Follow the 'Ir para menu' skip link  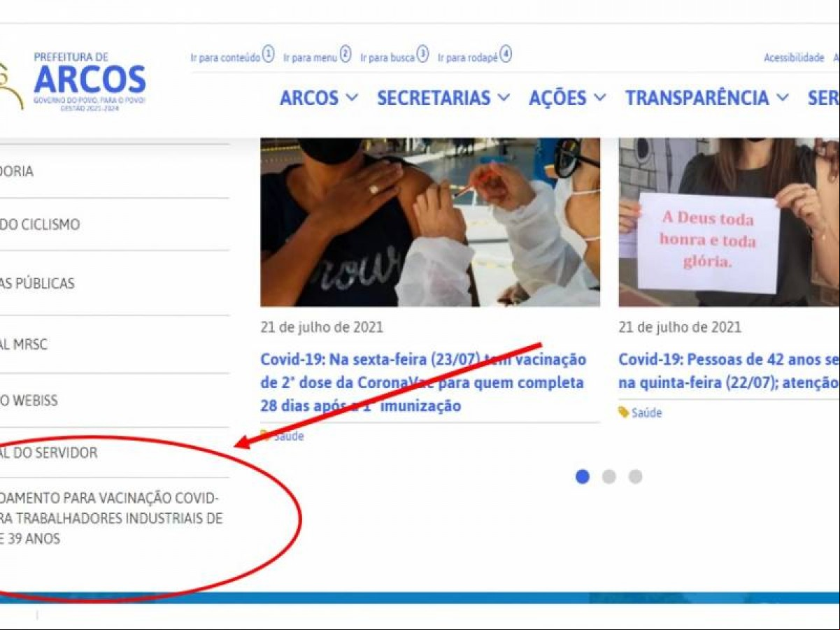(x=318, y=56)
